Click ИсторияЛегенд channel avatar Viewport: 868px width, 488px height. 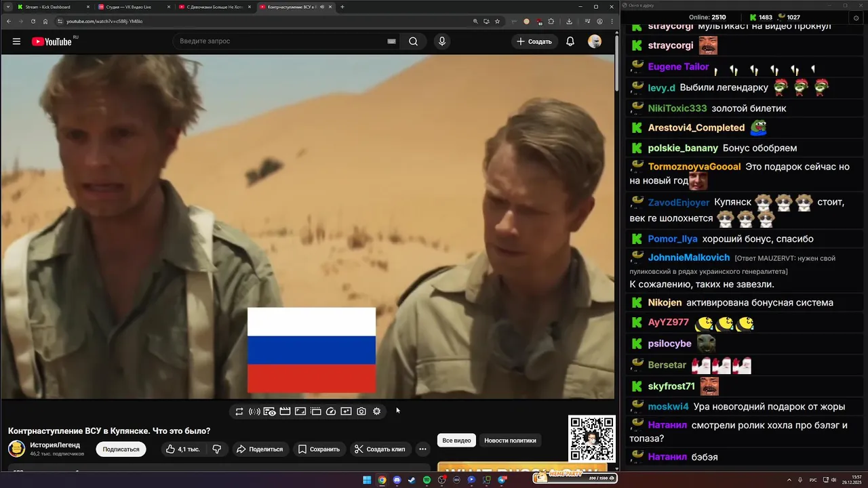16,449
